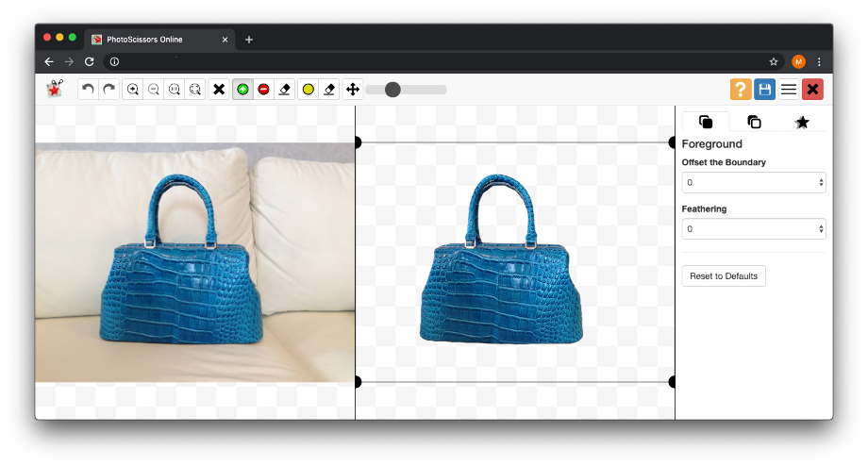Select the red background marker tool
868x466 pixels.
(x=263, y=89)
